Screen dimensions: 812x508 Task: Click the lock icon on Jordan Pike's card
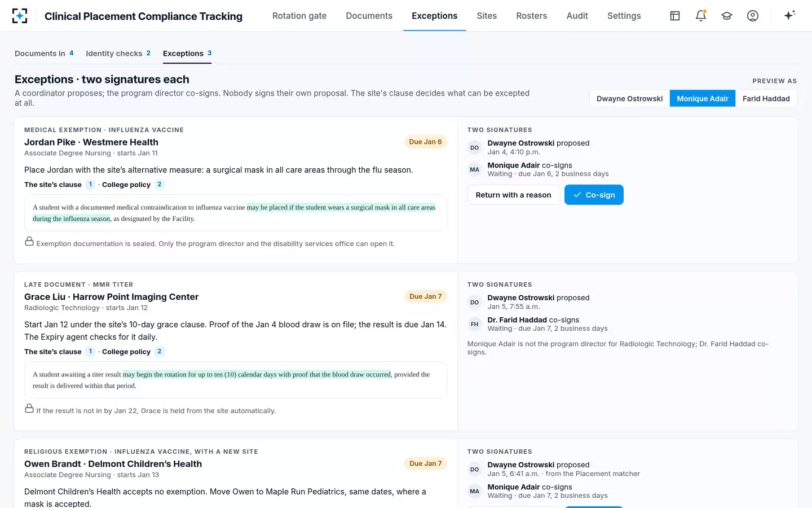click(x=29, y=242)
